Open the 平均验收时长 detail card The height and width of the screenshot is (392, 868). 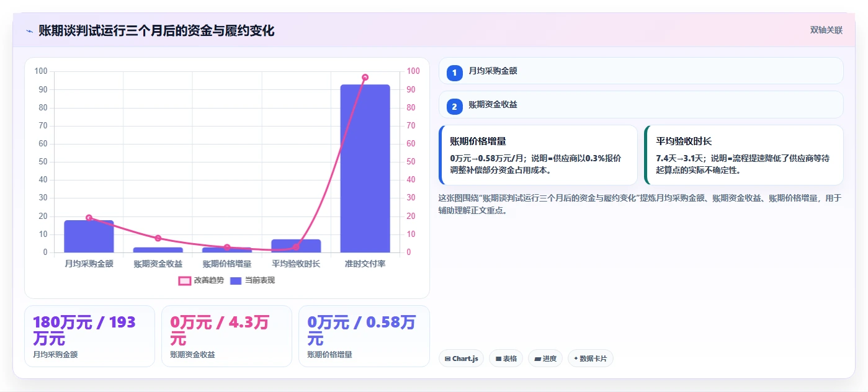[x=744, y=155]
